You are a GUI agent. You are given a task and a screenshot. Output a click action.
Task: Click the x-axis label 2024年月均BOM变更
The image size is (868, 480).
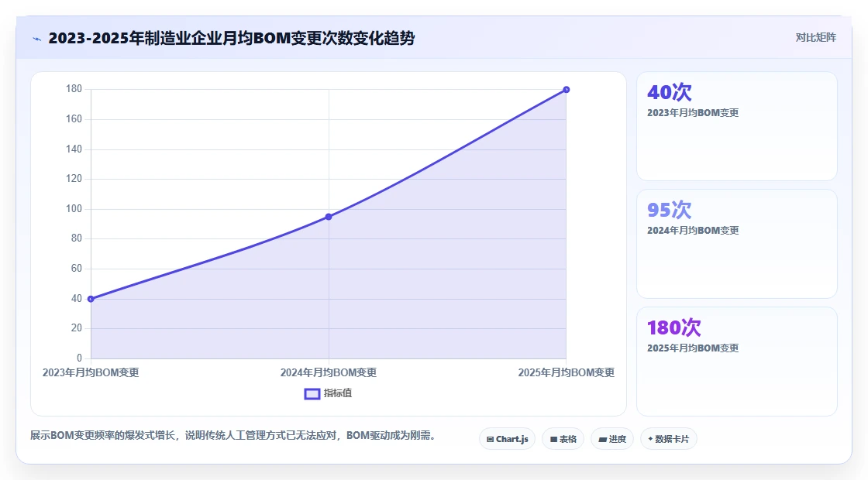click(x=329, y=372)
